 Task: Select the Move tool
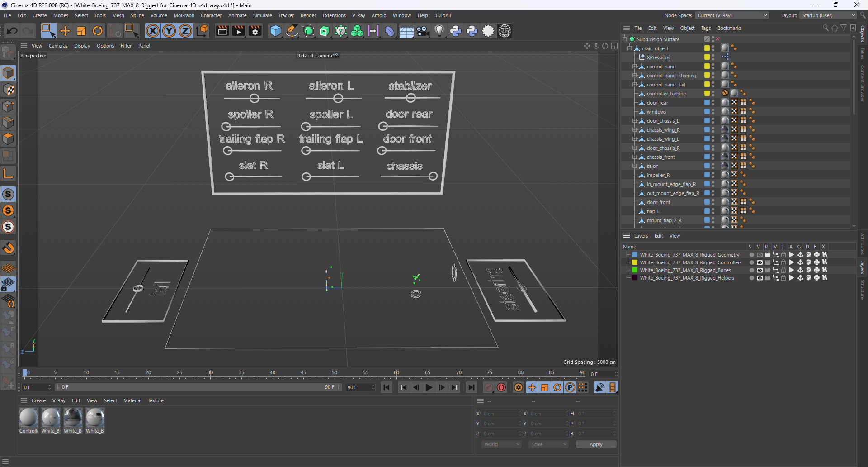(65, 31)
